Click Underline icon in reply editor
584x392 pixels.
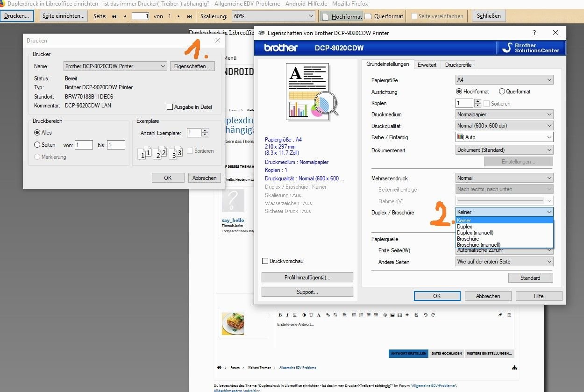pos(294,315)
